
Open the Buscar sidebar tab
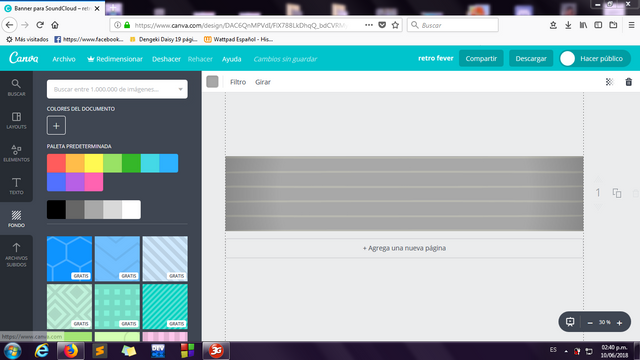16,87
